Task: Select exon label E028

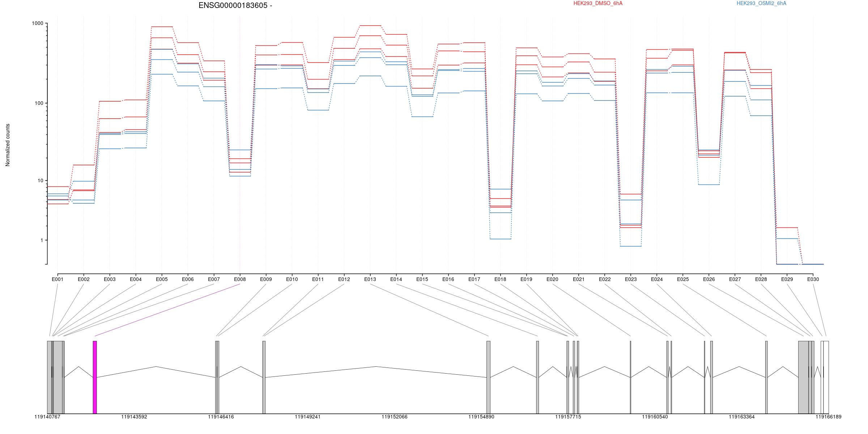Action: pyautogui.click(x=761, y=279)
